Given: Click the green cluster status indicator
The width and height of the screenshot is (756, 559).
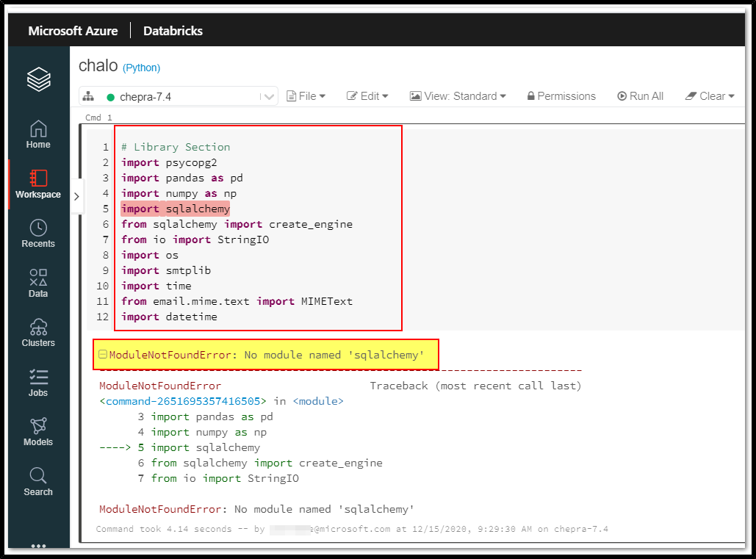Looking at the screenshot, I should [x=110, y=95].
